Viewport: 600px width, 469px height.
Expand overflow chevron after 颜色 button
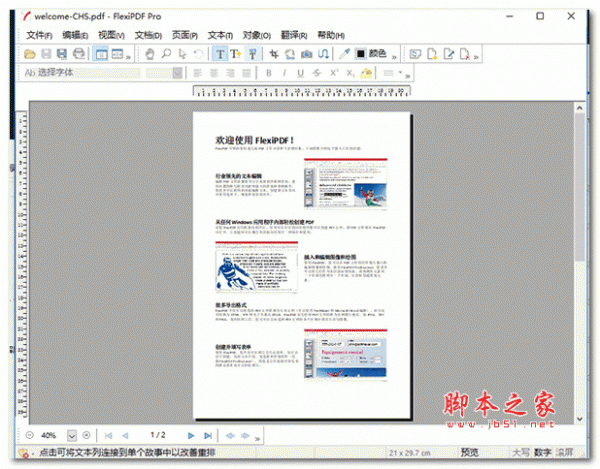(x=394, y=57)
